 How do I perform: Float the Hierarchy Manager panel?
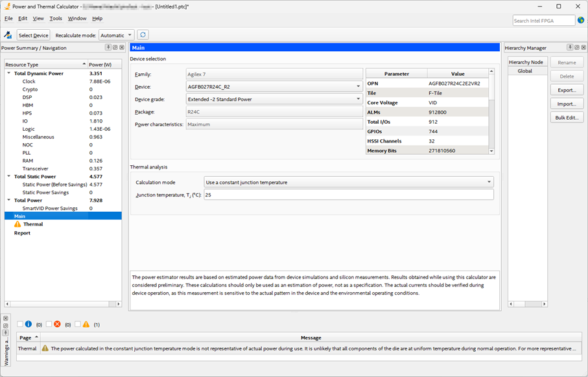click(x=576, y=47)
